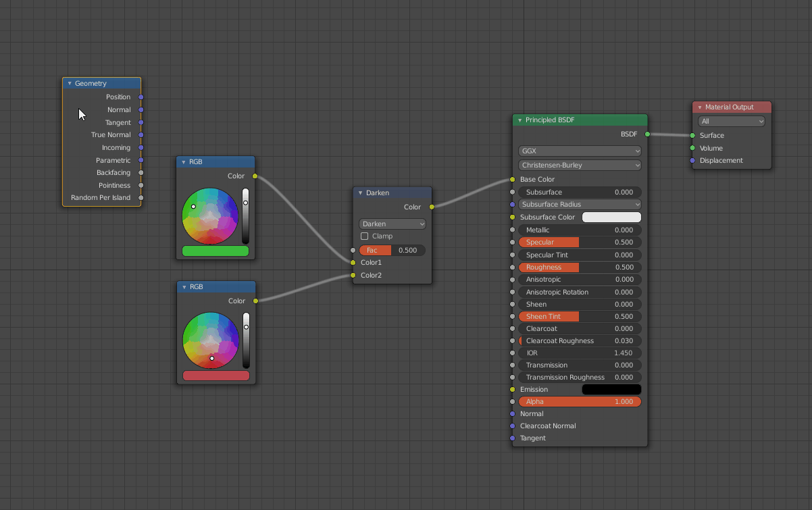This screenshot has width=812, height=510.
Task: Collapse the Darken mix node
Action: tap(360, 193)
